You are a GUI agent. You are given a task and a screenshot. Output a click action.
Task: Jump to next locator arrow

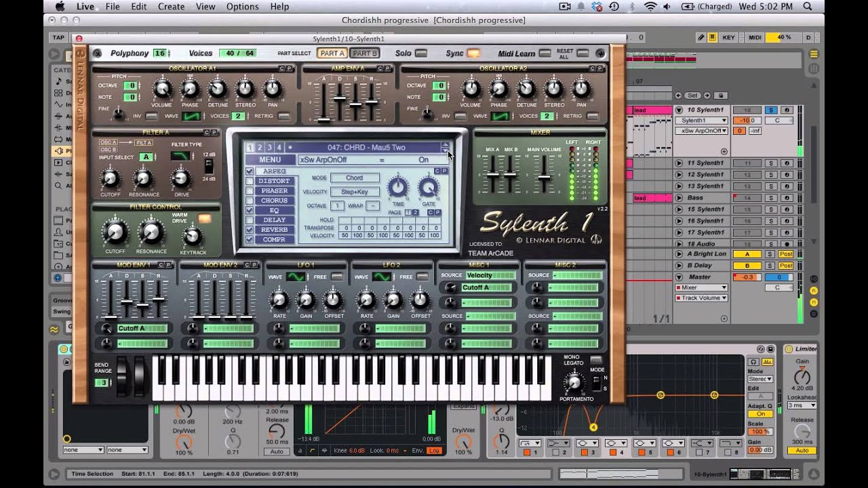point(708,96)
